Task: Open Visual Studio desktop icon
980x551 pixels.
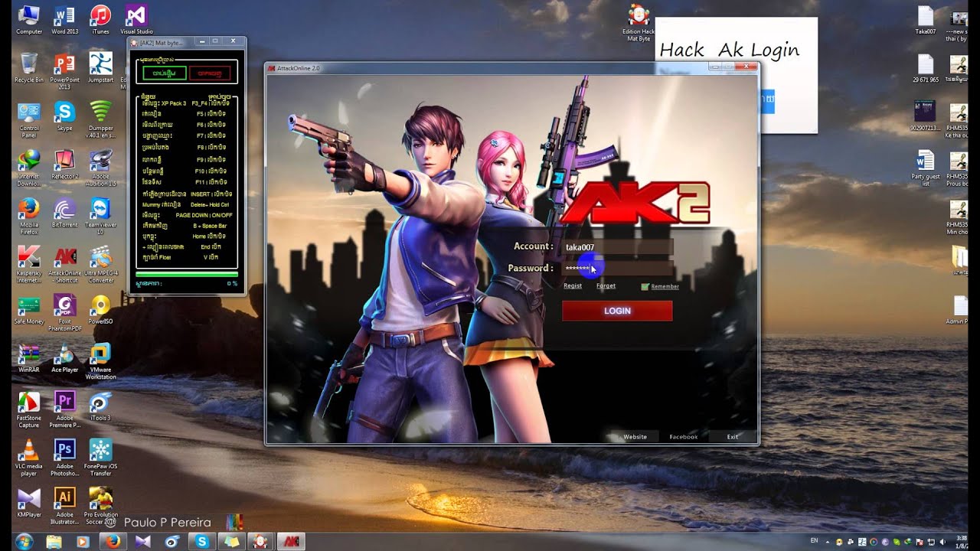Action: 136,20
